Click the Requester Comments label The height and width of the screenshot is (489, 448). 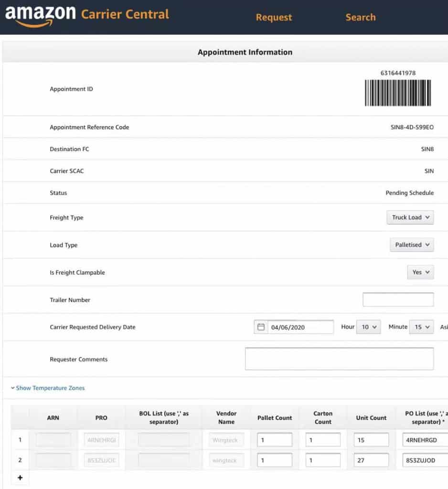coord(79,359)
